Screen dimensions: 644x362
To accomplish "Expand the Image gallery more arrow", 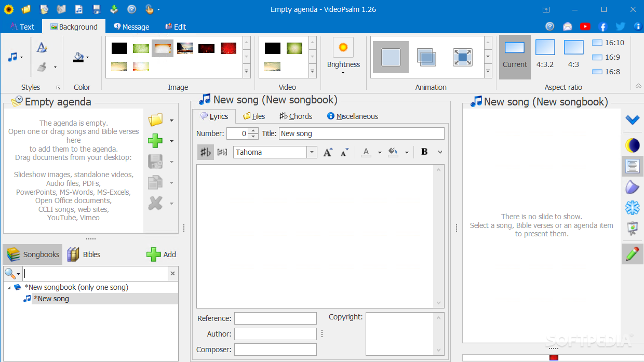I will point(246,71).
